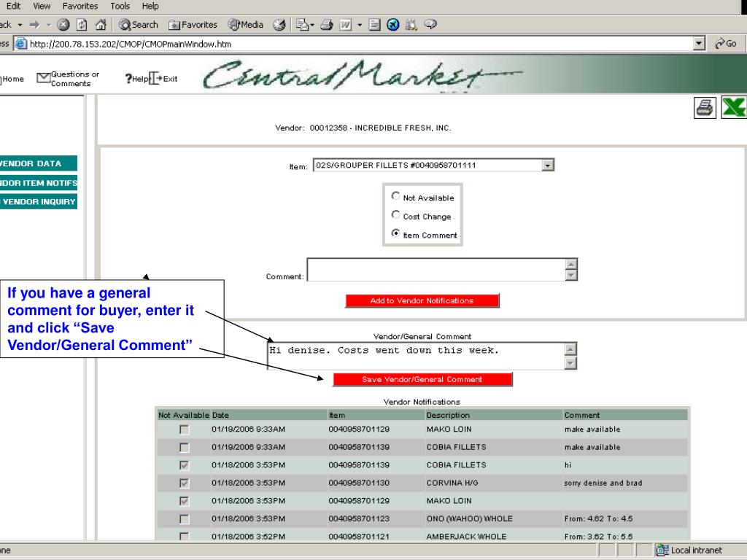This screenshot has width=747, height=560.
Task: Click the Edit with Word icon
Action: coord(345,25)
